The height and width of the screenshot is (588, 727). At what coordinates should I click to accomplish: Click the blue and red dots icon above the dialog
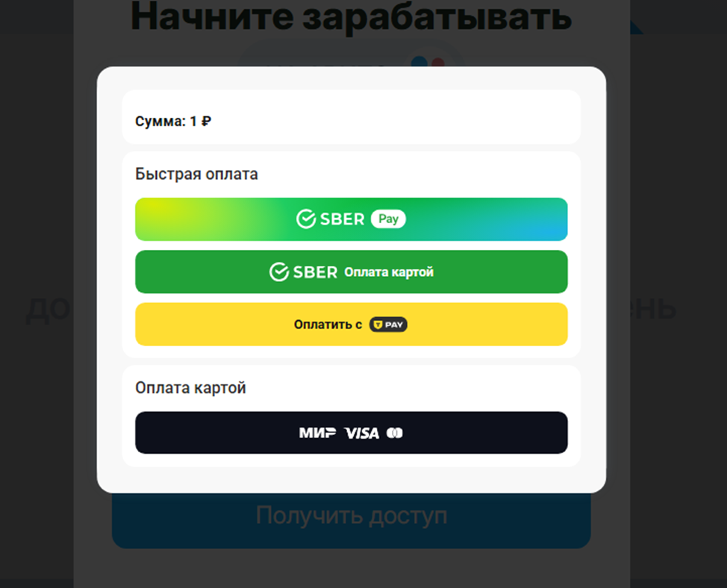click(x=428, y=61)
